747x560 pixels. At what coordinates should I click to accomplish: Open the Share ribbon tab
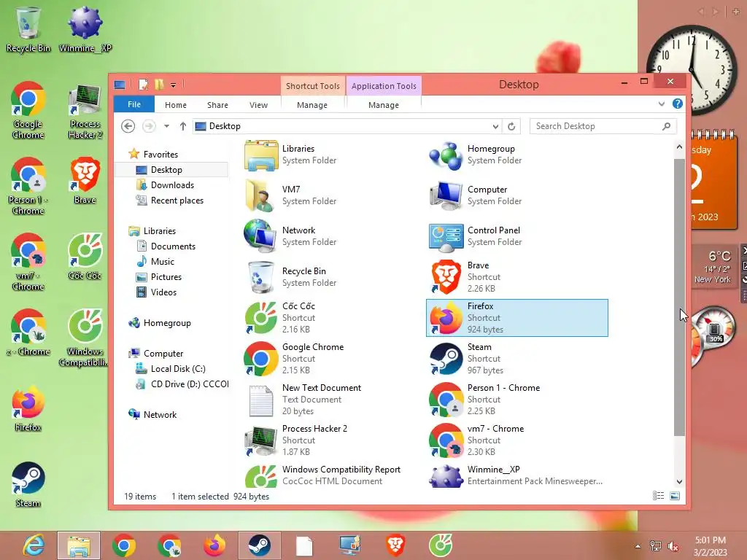[x=217, y=105]
